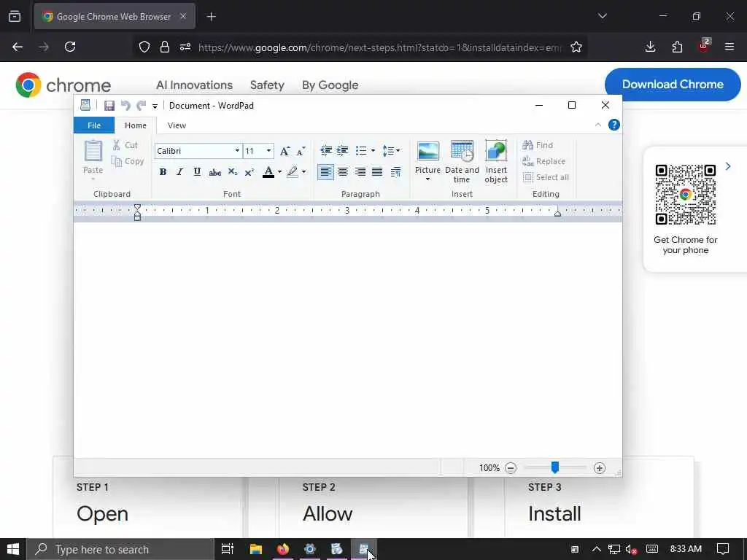Toggle Bold formatting
This screenshot has height=560, width=747.
(163, 172)
